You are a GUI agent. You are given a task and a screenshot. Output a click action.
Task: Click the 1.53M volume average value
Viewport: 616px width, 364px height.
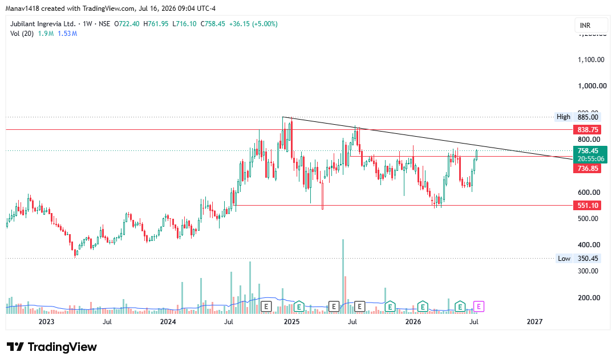tap(67, 34)
